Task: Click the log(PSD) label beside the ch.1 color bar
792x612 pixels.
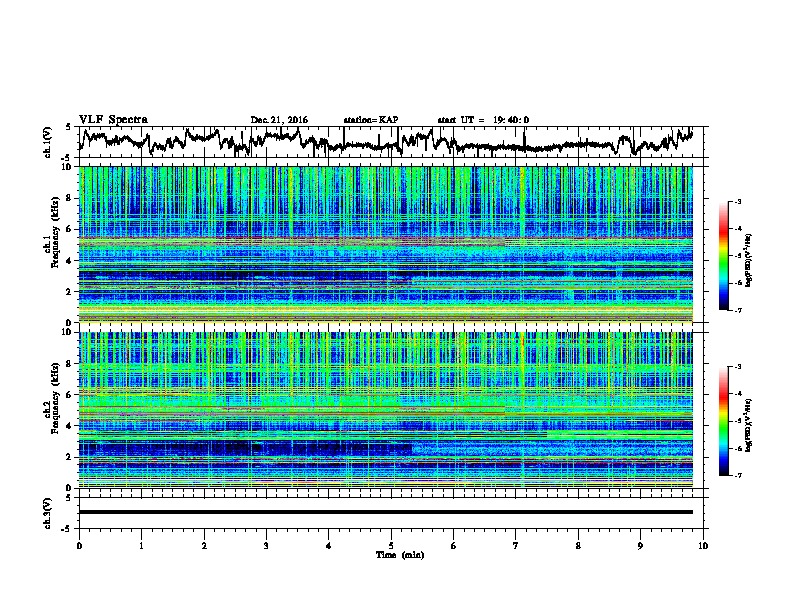Action: 749,260
